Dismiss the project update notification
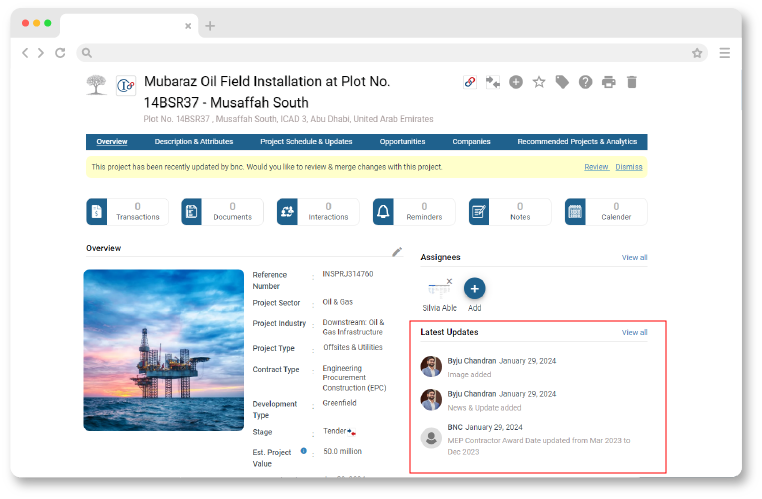This screenshot has height=499, width=762. (629, 167)
